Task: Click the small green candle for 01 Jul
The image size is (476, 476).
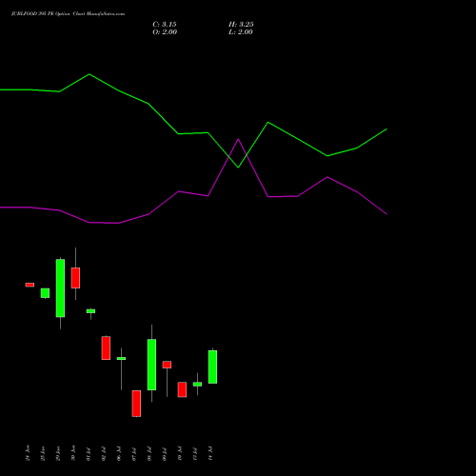Action: point(90,311)
